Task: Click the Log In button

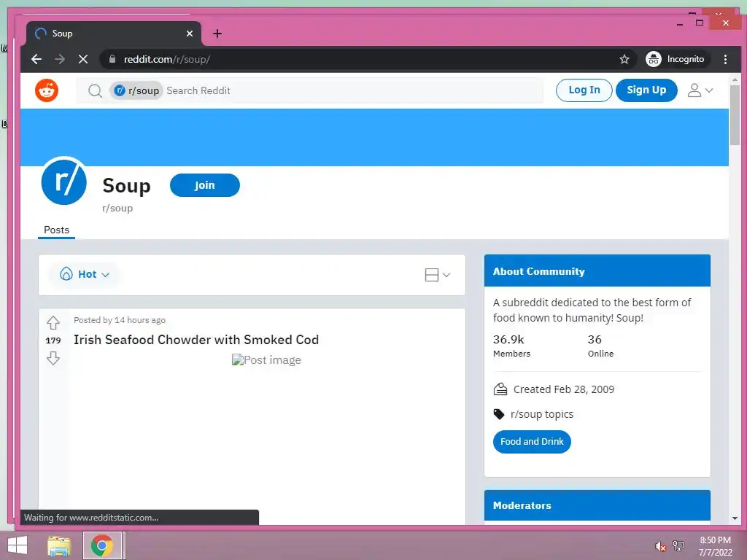Action: point(584,90)
